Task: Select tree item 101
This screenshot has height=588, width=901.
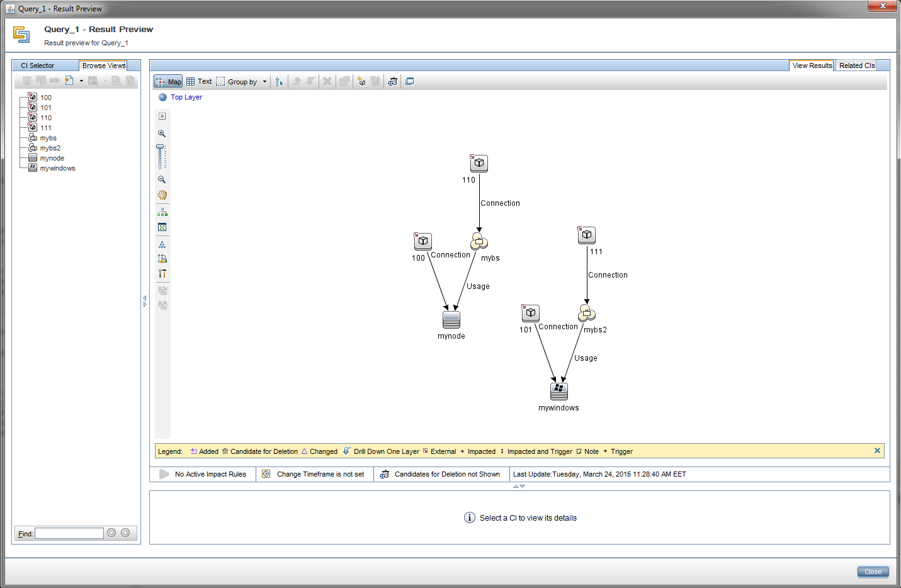Action: [x=46, y=108]
